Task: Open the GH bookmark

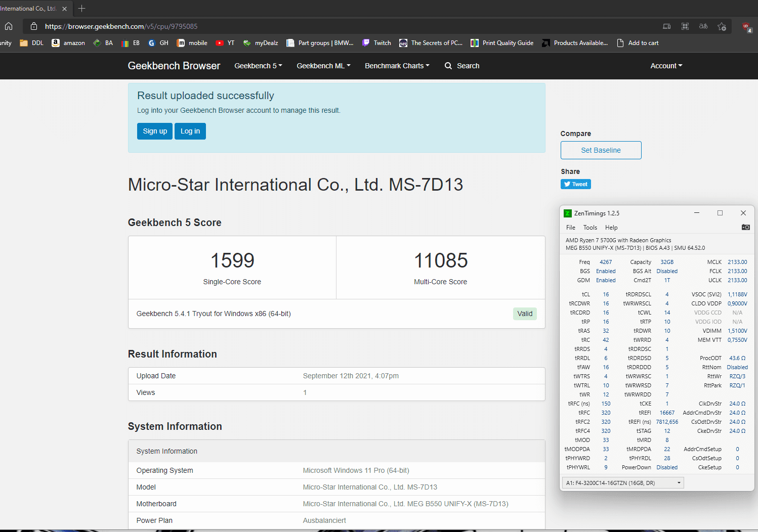Action: click(x=158, y=43)
